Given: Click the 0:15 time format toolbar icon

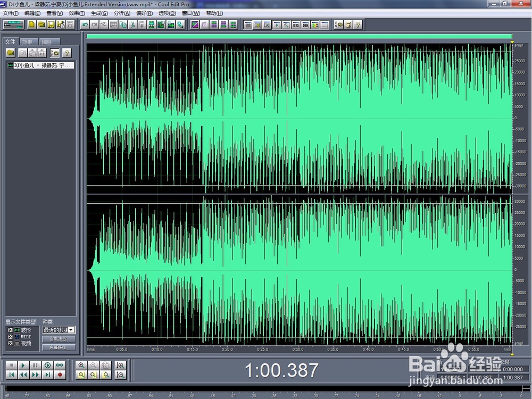Looking at the screenshot, I should click(x=296, y=25).
